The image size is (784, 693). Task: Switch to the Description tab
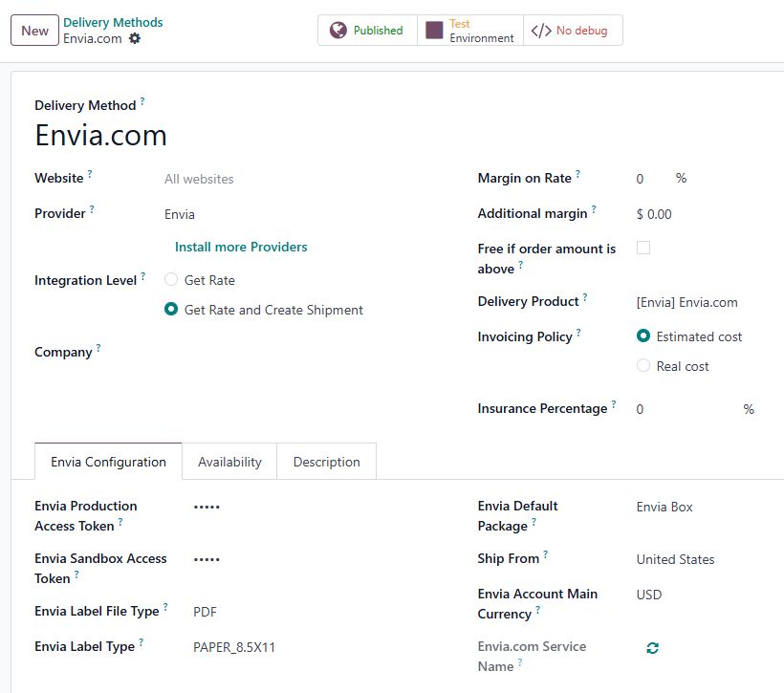(x=326, y=462)
